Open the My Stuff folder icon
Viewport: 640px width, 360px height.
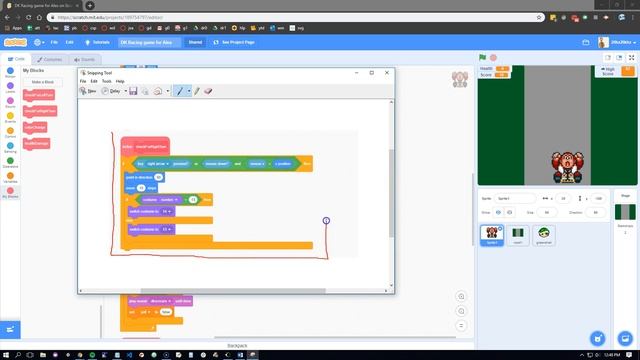586,42
